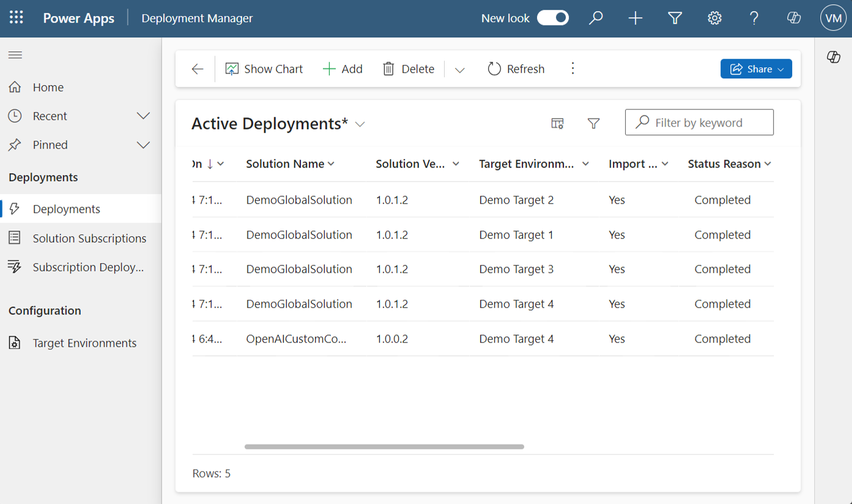Screen dimensions: 852x504
Task: Click the Filter by keyword box
Action: [699, 122]
